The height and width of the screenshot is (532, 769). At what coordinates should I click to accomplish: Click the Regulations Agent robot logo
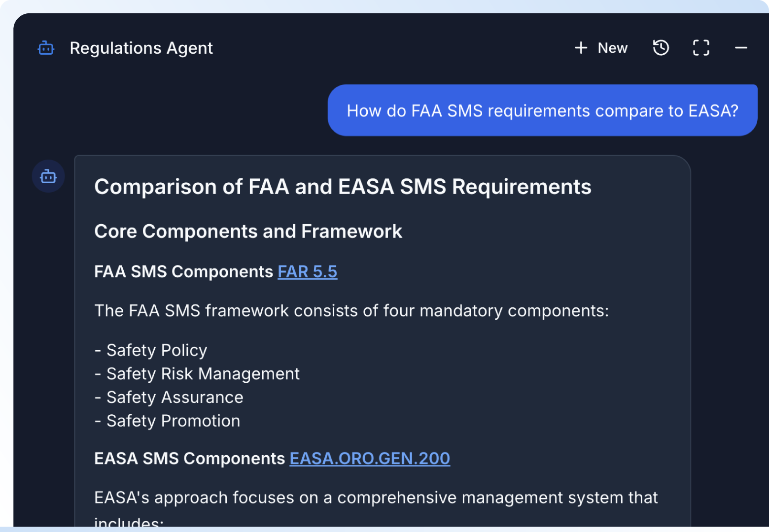(x=46, y=48)
